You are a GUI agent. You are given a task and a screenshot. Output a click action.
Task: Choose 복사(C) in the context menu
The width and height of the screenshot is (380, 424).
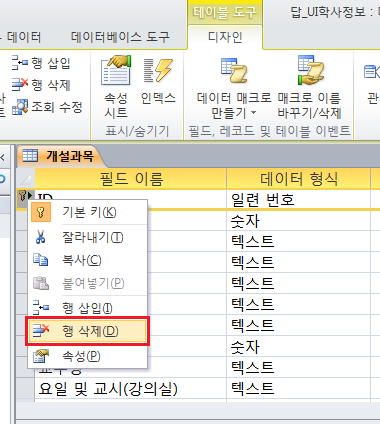coord(87,260)
